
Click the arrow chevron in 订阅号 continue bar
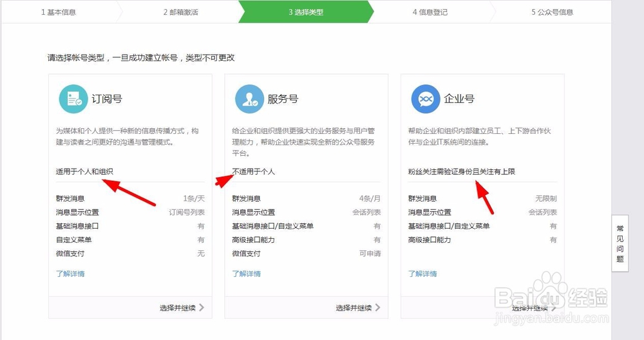tap(202, 307)
